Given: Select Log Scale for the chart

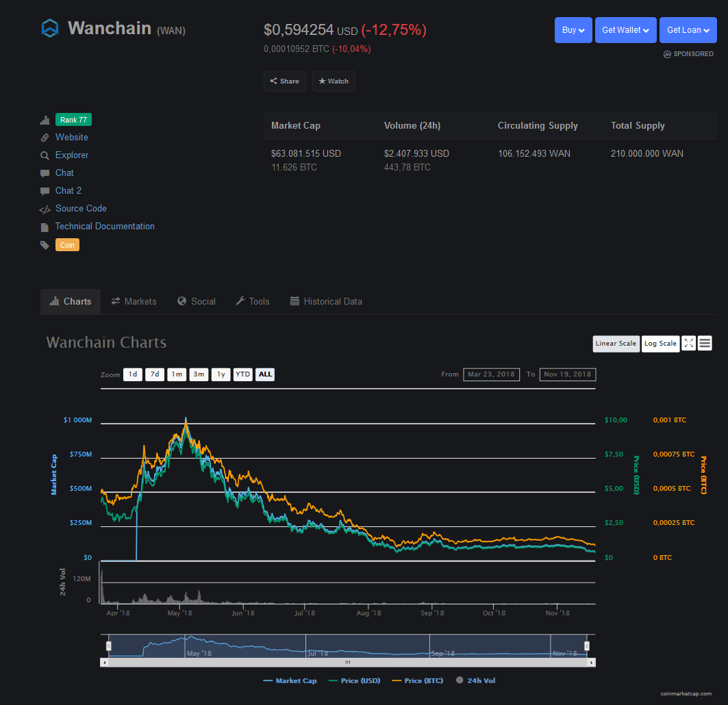Looking at the screenshot, I should [x=660, y=344].
